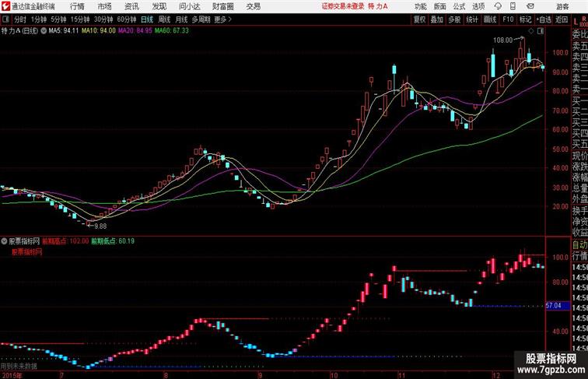Switch to the 30分钟 period tab
The height and width of the screenshot is (379, 588).
coord(103,19)
